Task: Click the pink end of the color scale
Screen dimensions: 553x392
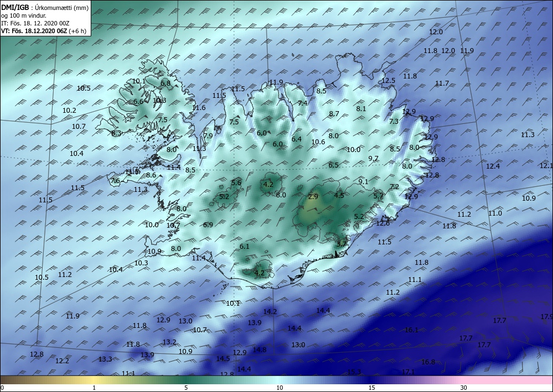Action: [x=508, y=380]
